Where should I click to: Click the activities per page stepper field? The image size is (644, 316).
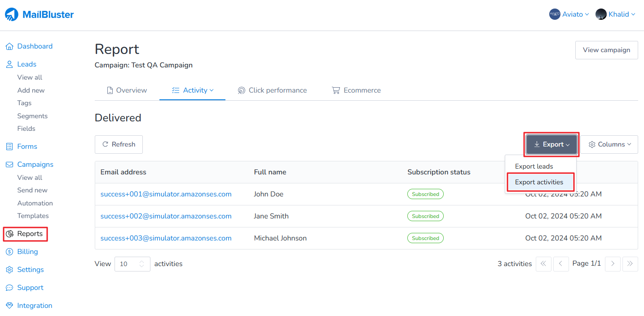(132, 264)
